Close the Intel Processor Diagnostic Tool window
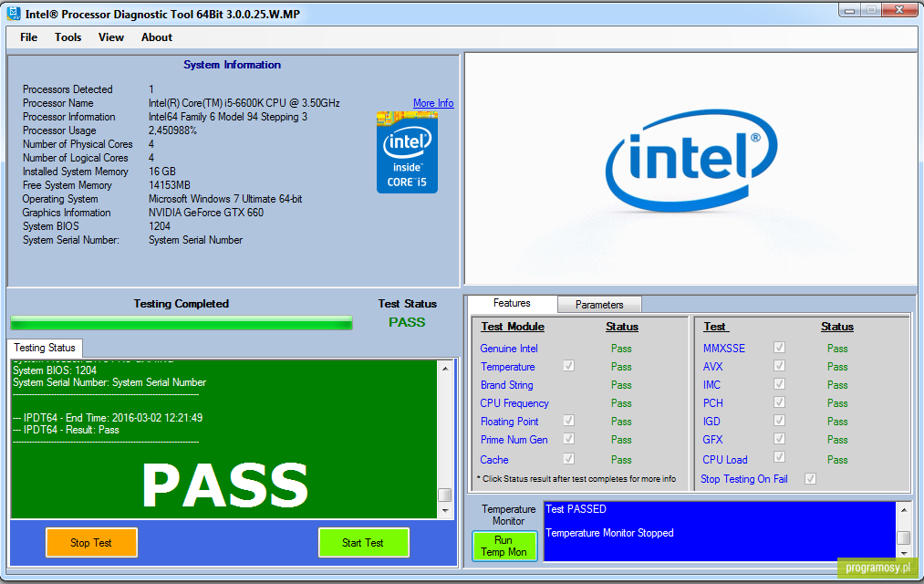 point(900,10)
